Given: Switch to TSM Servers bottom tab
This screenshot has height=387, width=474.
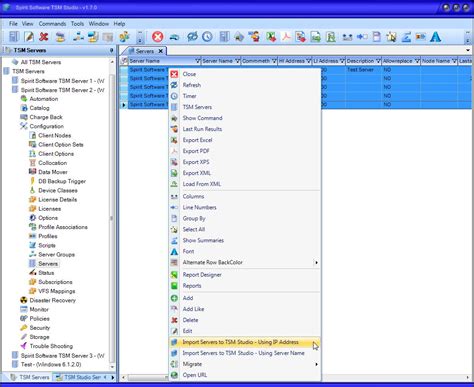Looking at the screenshot, I should click(29, 377).
